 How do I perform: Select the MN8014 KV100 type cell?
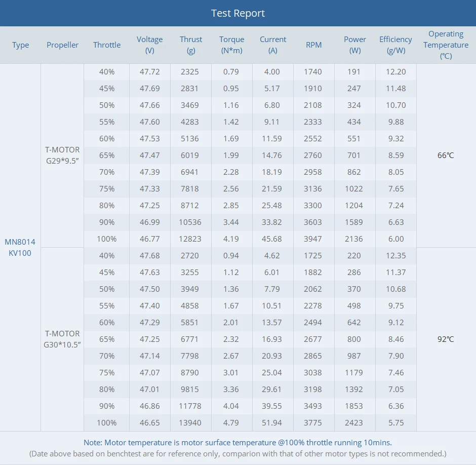(x=20, y=247)
